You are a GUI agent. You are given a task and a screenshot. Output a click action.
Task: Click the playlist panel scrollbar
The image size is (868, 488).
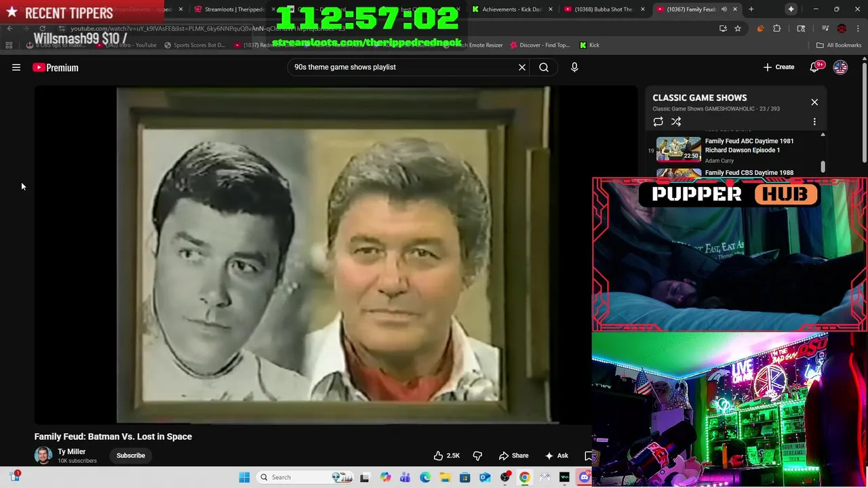[x=823, y=167]
